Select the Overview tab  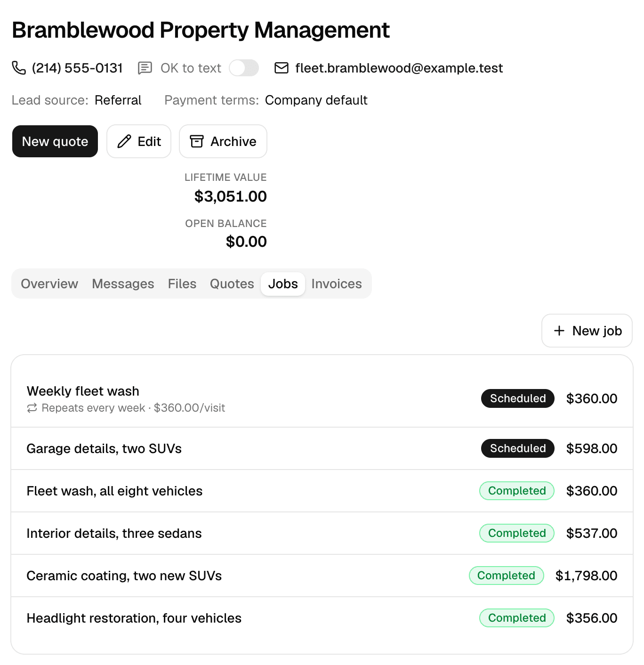point(49,284)
